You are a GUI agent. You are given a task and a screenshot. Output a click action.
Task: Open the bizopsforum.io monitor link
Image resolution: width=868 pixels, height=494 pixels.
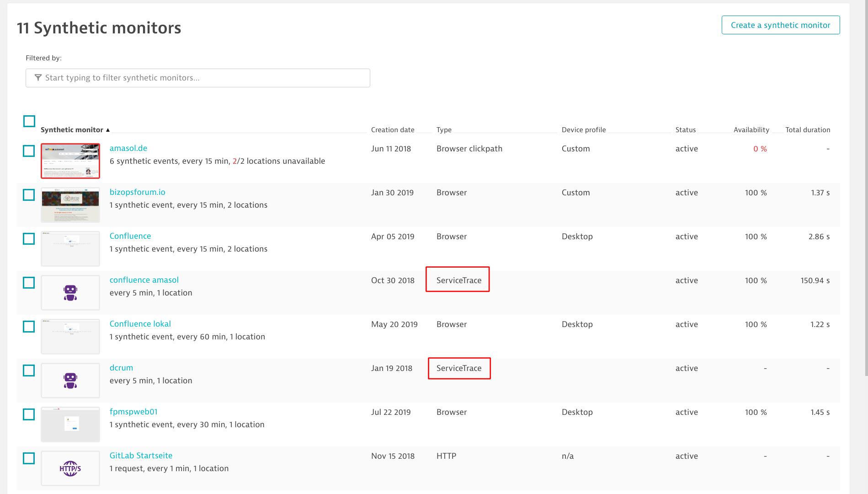[138, 192]
